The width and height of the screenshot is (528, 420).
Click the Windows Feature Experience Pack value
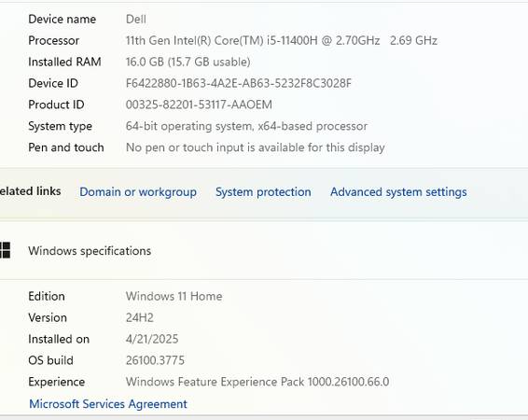click(257, 382)
